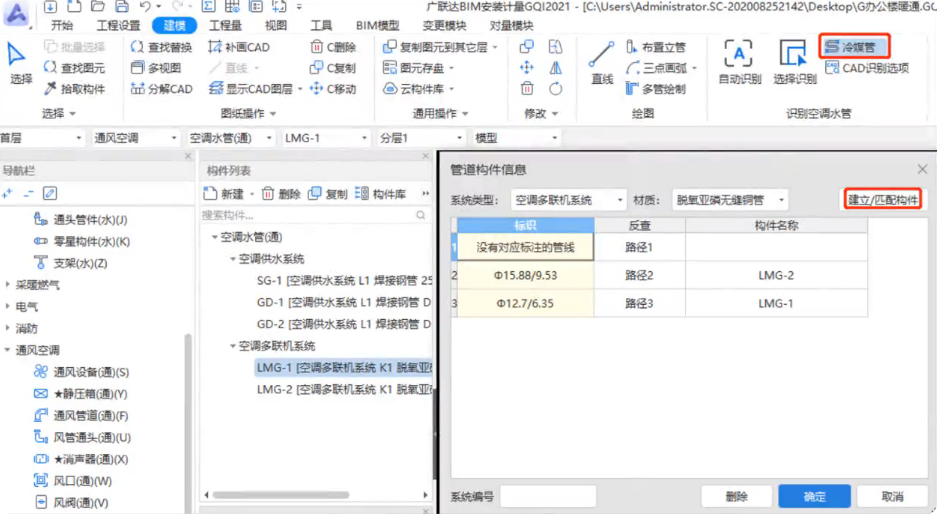Open the 首层 floor dropdown

click(41, 138)
